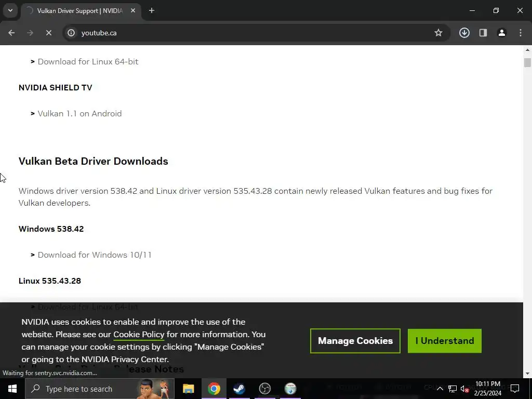Click the Windows 538.42 heading

(51, 229)
